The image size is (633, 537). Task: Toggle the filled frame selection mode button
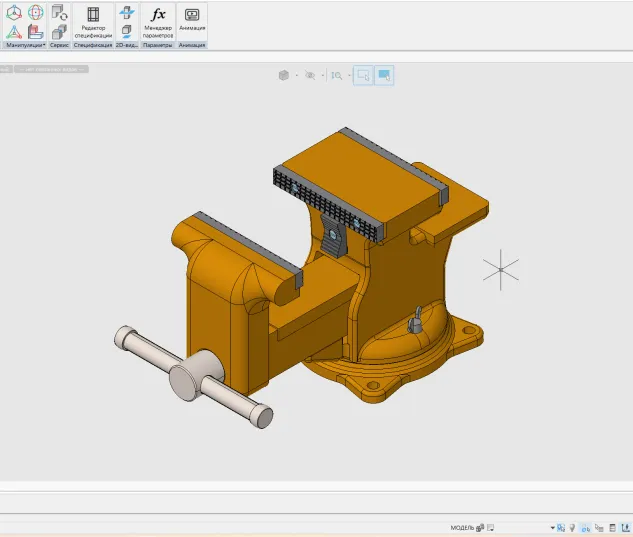tap(384, 75)
